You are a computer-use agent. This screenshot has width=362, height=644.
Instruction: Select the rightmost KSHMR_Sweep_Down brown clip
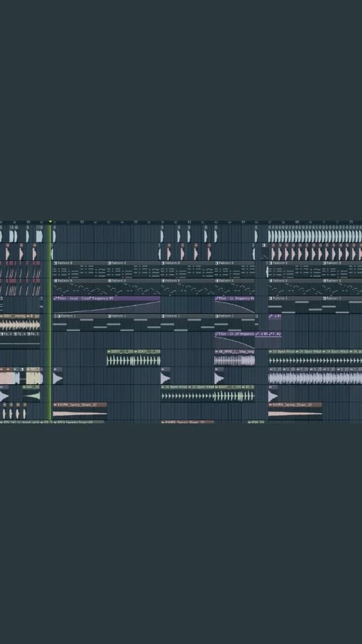[295, 411]
